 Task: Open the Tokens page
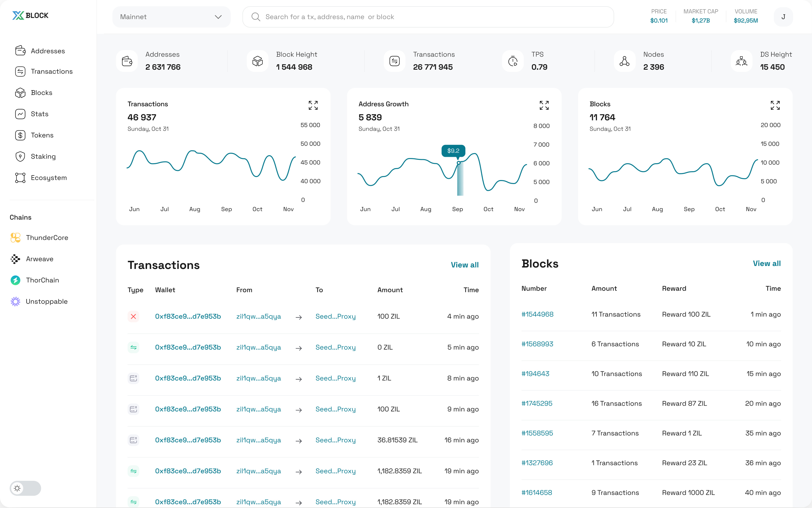34,135
